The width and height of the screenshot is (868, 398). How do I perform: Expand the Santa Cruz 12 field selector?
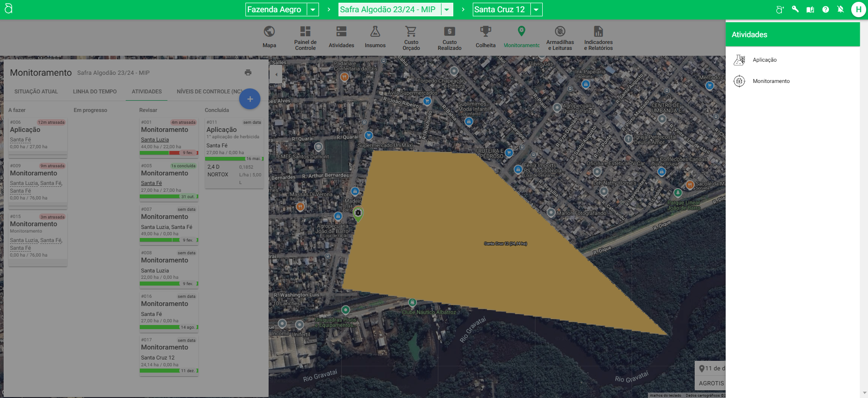(x=536, y=10)
